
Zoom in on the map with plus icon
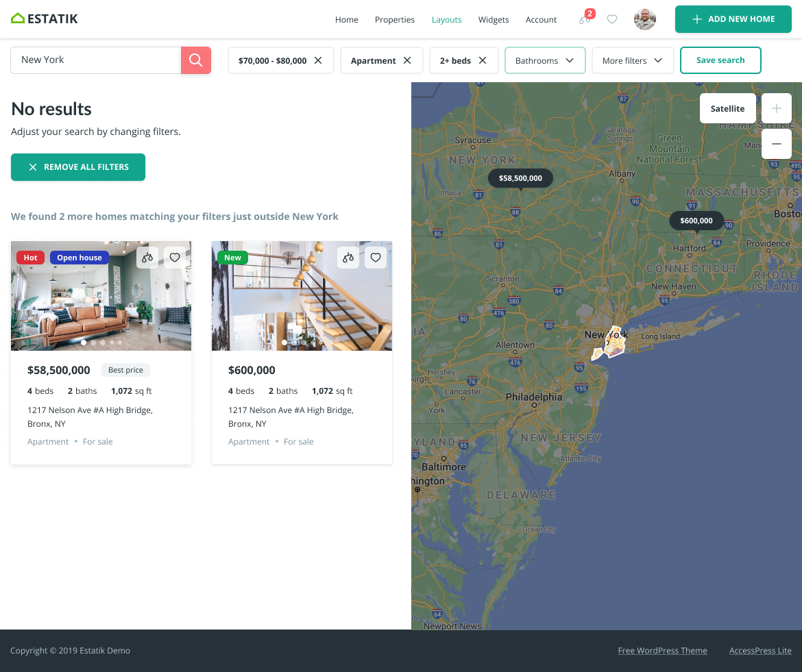[x=776, y=108]
